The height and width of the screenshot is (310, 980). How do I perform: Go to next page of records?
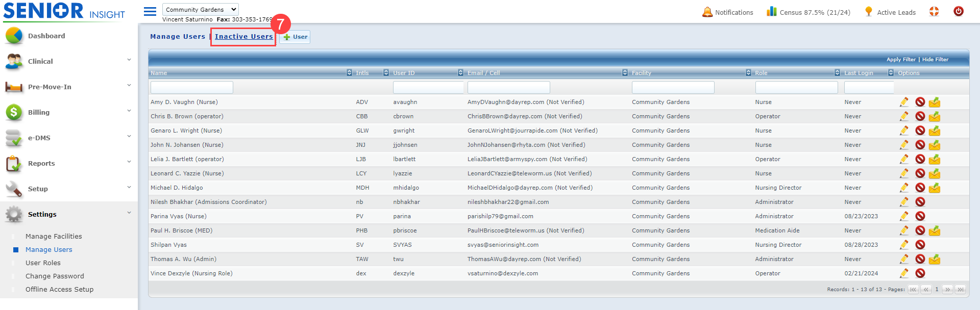[948, 289]
